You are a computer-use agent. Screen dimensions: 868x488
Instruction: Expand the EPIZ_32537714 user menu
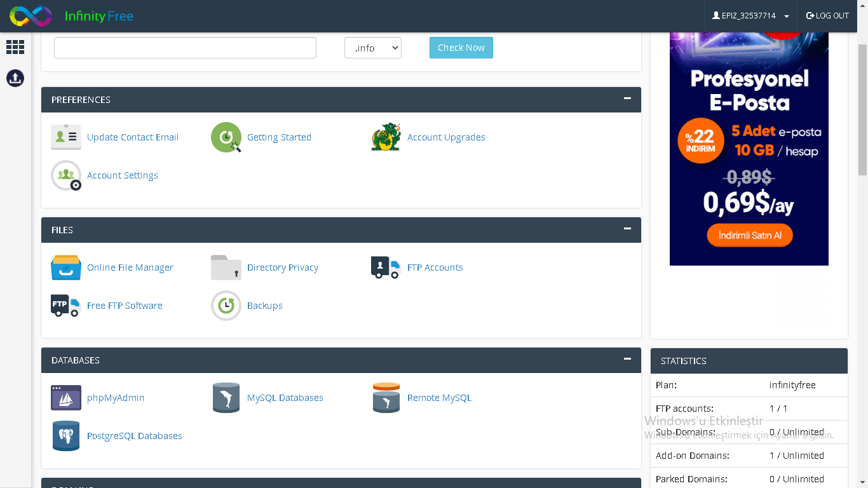[750, 16]
